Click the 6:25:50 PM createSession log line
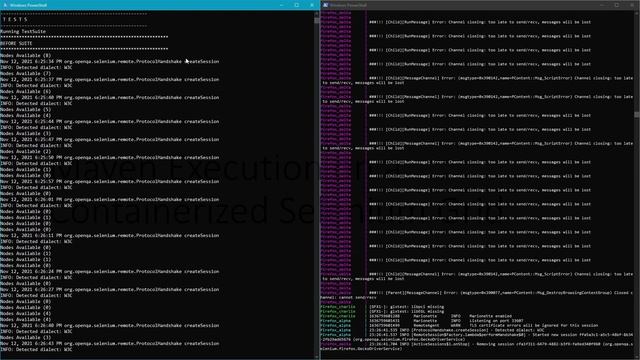This screenshot has width=640, height=360. [109, 158]
